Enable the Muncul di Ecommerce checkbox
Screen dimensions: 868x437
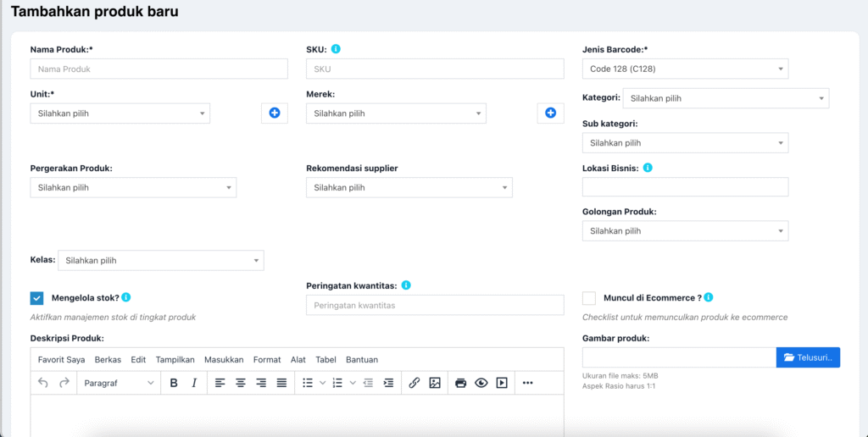tap(589, 298)
